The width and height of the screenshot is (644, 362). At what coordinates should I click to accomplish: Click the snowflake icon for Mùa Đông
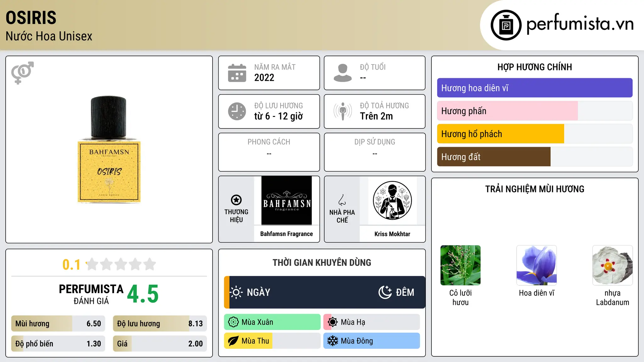point(332,341)
